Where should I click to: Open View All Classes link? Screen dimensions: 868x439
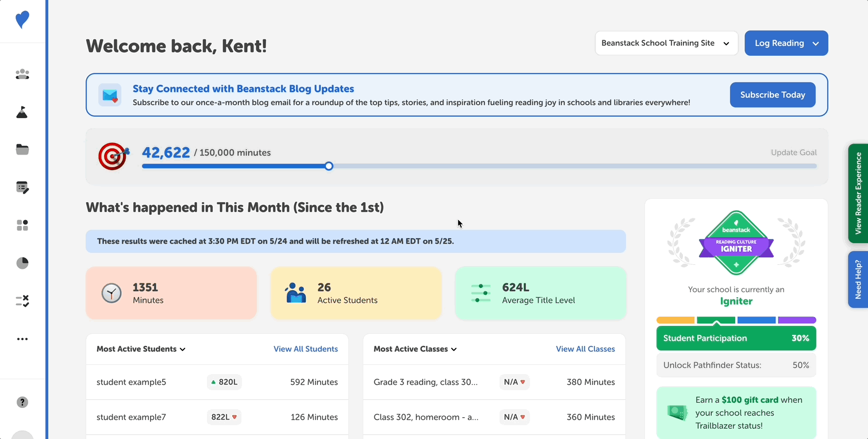pos(585,349)
